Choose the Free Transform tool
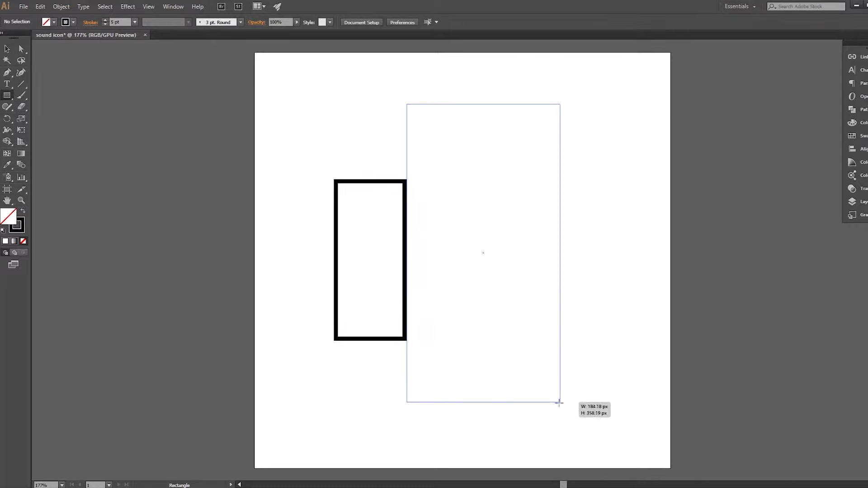Viewport: 868px width, 488px height. (x=21, y=130)
